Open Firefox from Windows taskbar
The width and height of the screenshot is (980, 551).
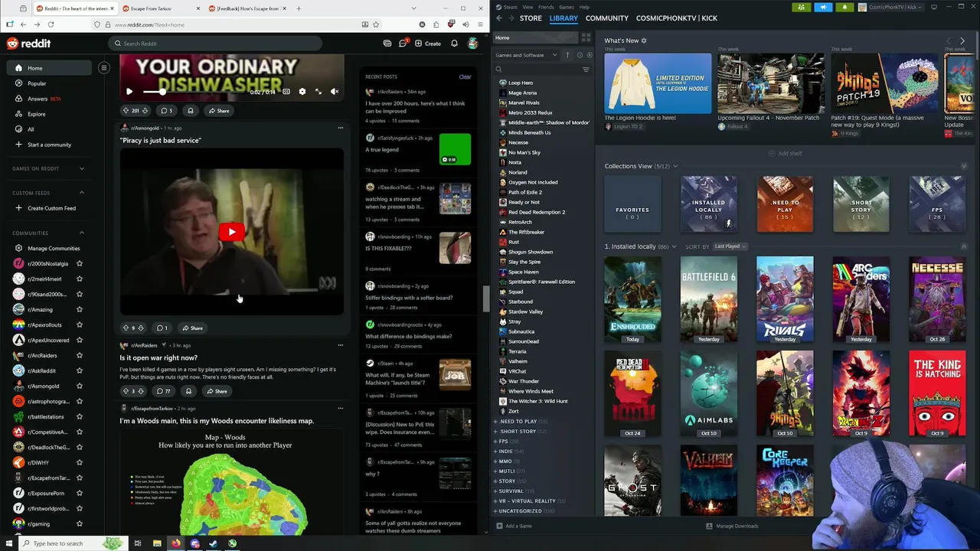click(x=176, y=543)
